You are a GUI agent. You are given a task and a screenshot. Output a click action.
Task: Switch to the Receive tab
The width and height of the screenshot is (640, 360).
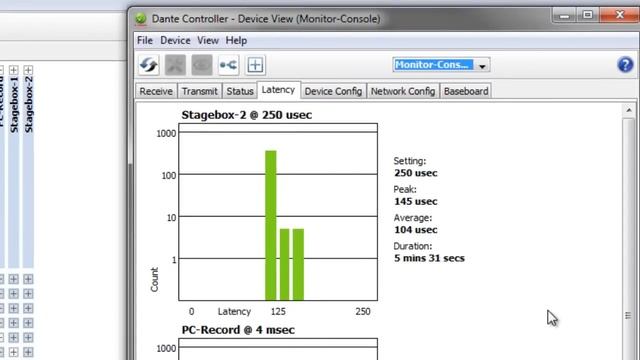click(x=156, y=91)
